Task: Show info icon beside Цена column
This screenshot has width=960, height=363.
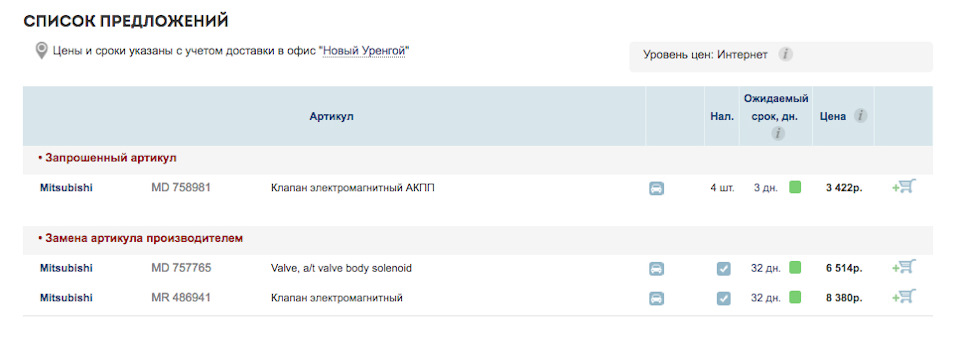Action: [x=860, y=116]
